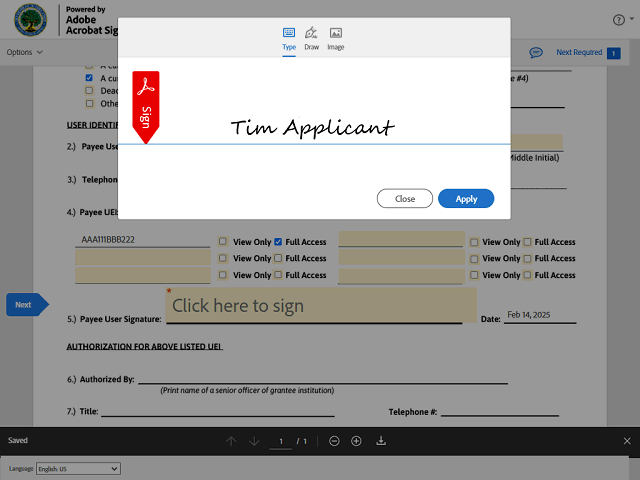The image size is (640, 480).
Task: Check Full Access in third right UEI row
Action: [x=527, y=275]
